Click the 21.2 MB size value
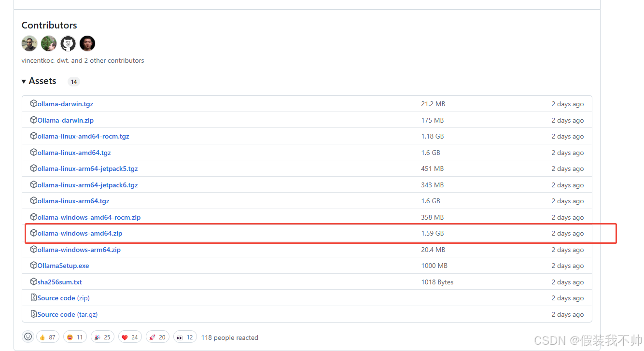The width and height of the screenshot is (644, 351). 433,104
